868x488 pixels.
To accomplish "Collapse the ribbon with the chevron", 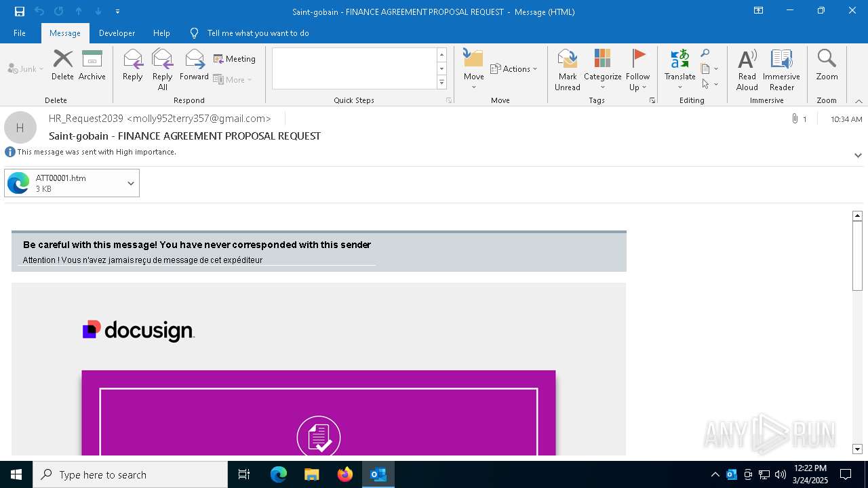I will click(x=859, y=101).
